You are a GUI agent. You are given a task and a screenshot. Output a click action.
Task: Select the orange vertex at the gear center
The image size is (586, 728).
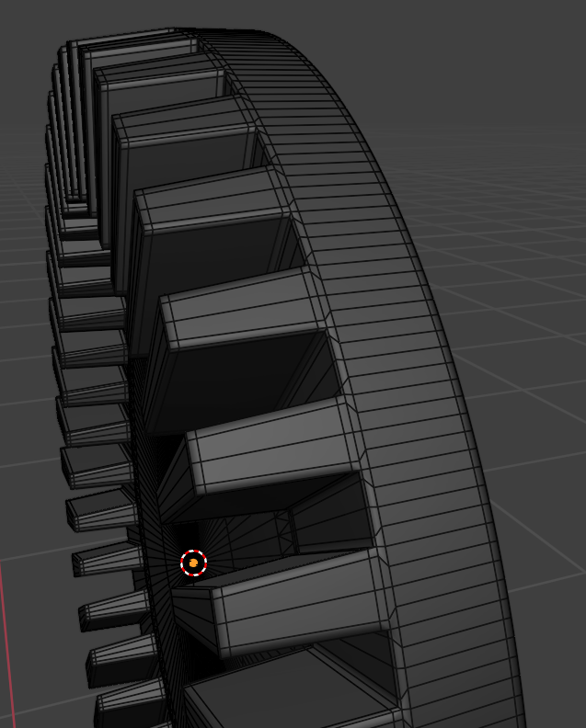click(x=194, y=563)
